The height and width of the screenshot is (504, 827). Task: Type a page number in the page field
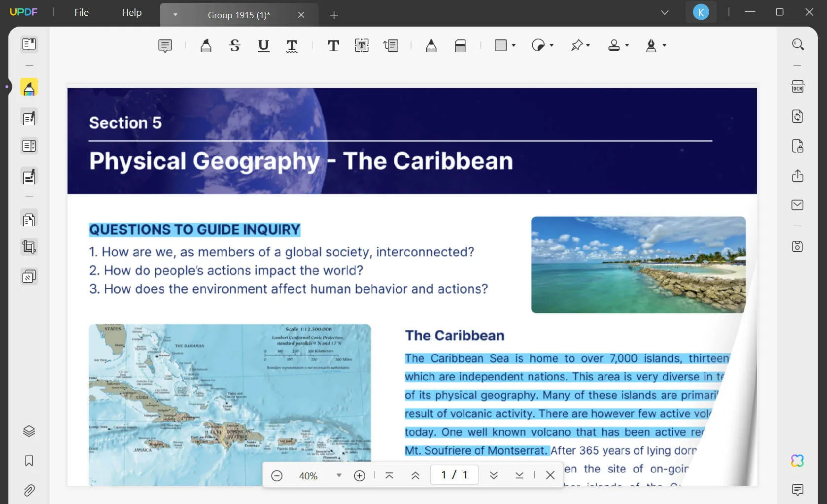coord(454,474)
